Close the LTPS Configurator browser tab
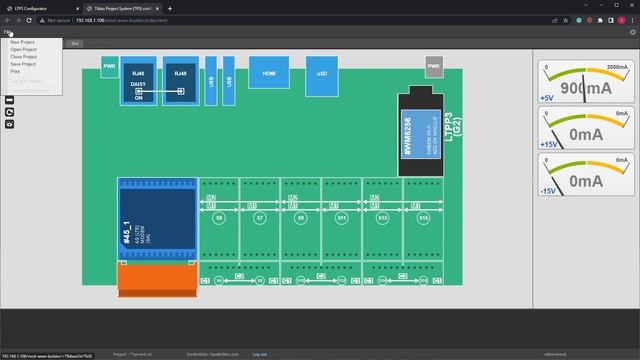This screenshot has width=640, height=360. (x=78, y=8)
